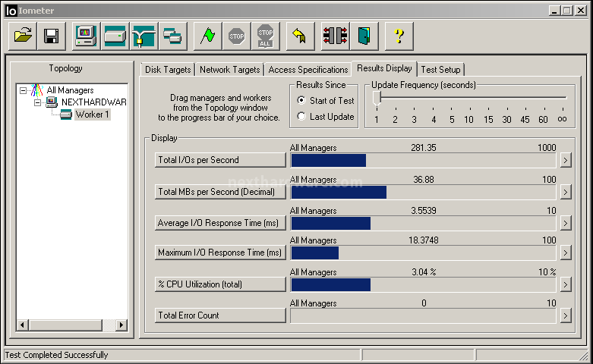Image resolution: width=593 pixels, height=364 pixels.
Task: Click Total Error Count button
Action: click(x=220, y=315)
